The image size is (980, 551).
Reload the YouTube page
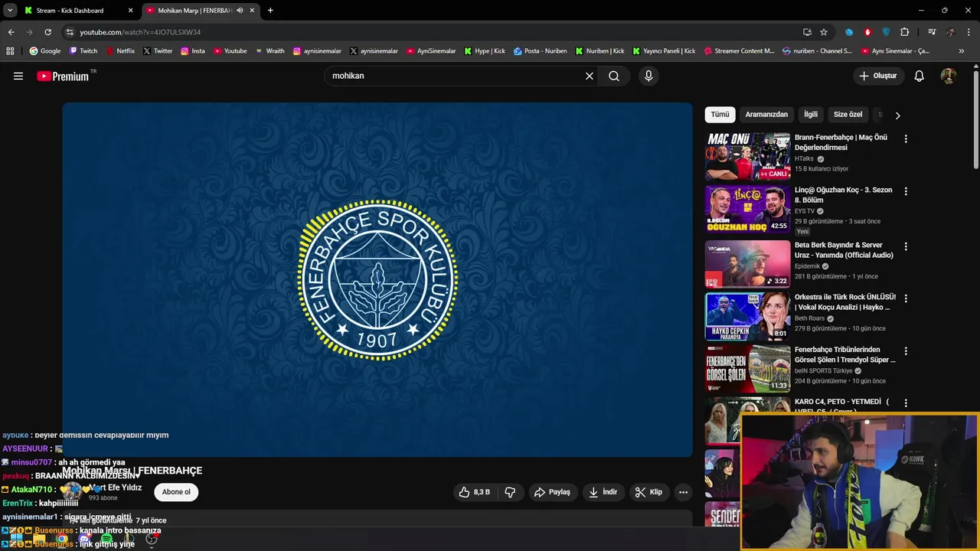point(47,32)
